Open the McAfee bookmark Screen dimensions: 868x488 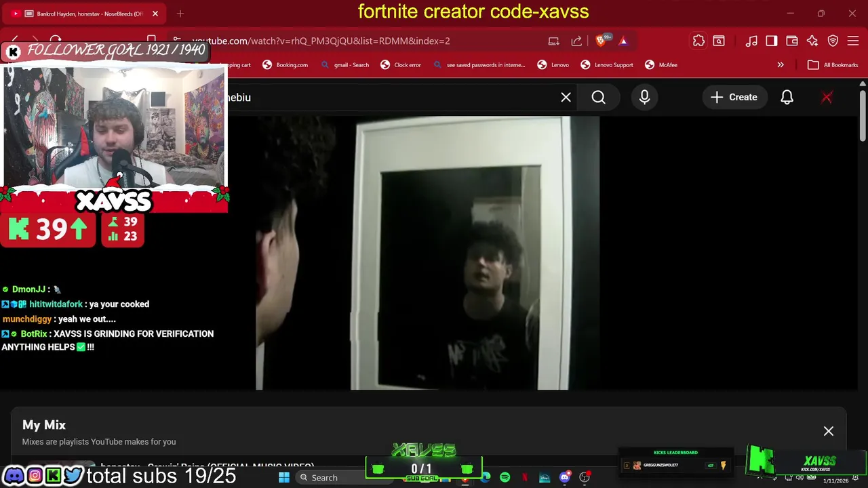(661, 65)
